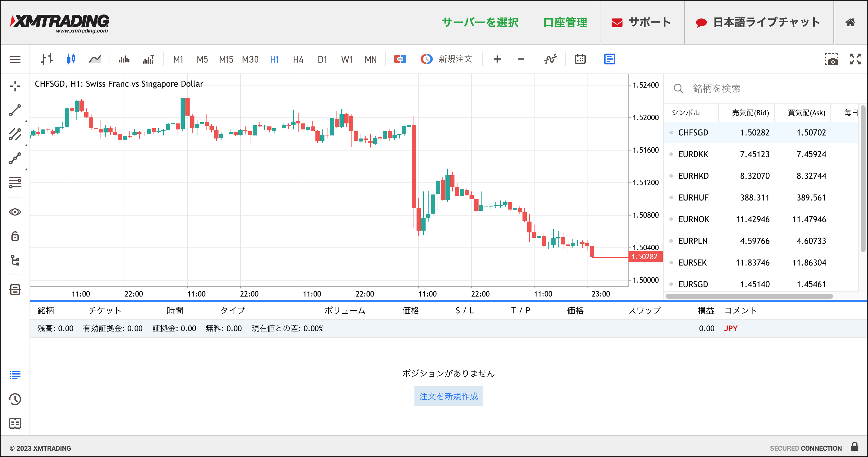The height and width of the screenshot is (457, 868).
Task: Open the hamburger navigation menu
Action: [14, 59]
